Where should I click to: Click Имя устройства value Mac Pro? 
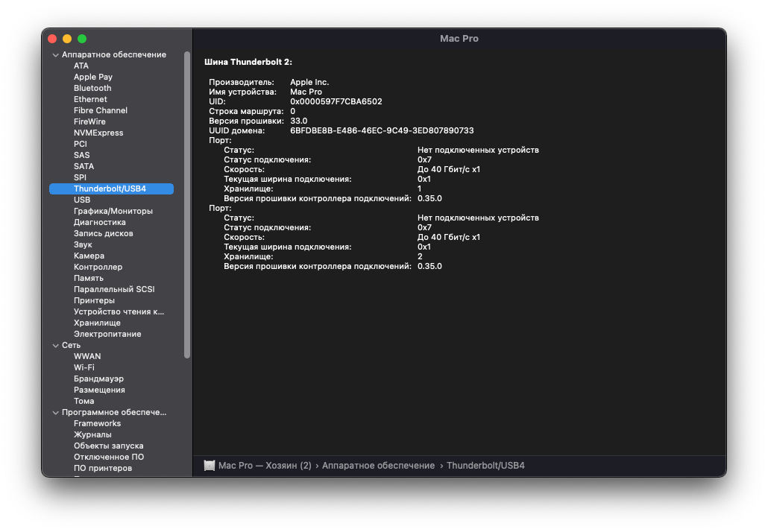306,92
